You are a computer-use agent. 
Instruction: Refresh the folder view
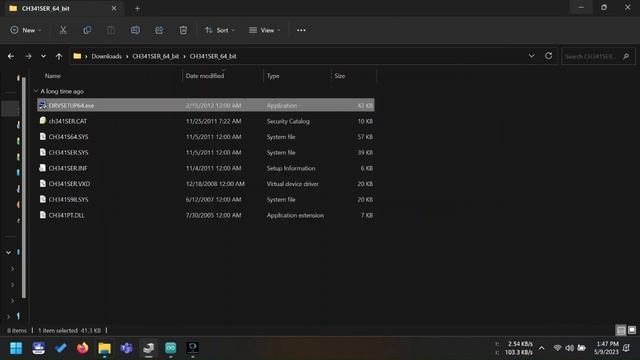coord(549,56)
